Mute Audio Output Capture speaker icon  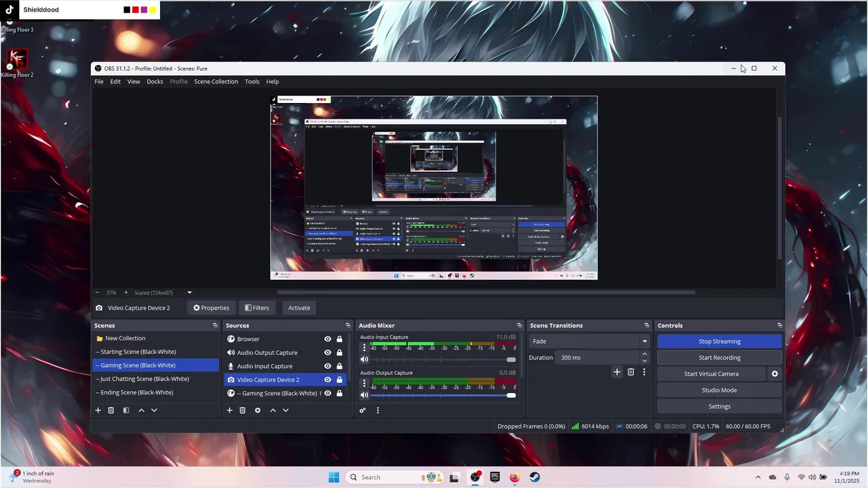pyautogui.click(x=364, y=395)
